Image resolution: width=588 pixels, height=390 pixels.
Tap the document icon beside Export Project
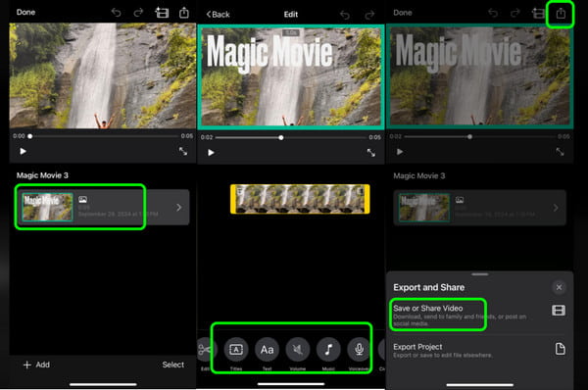pos(560,349)
